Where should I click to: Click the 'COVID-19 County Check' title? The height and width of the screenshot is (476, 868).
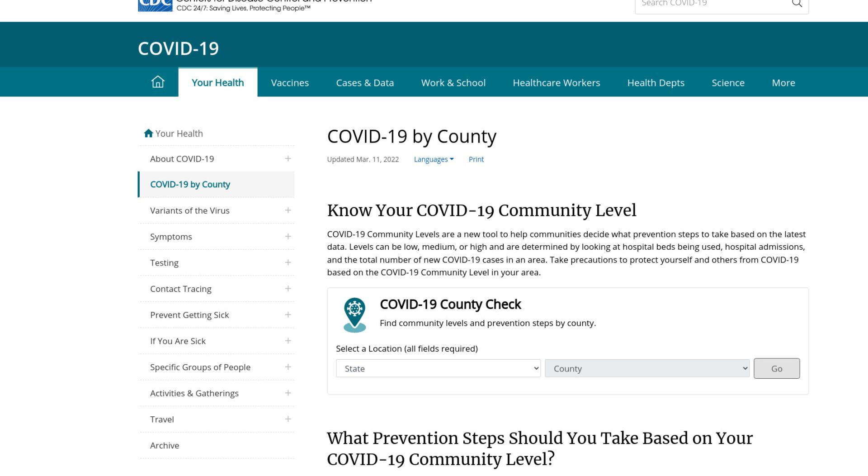click(x=450, y=304)
